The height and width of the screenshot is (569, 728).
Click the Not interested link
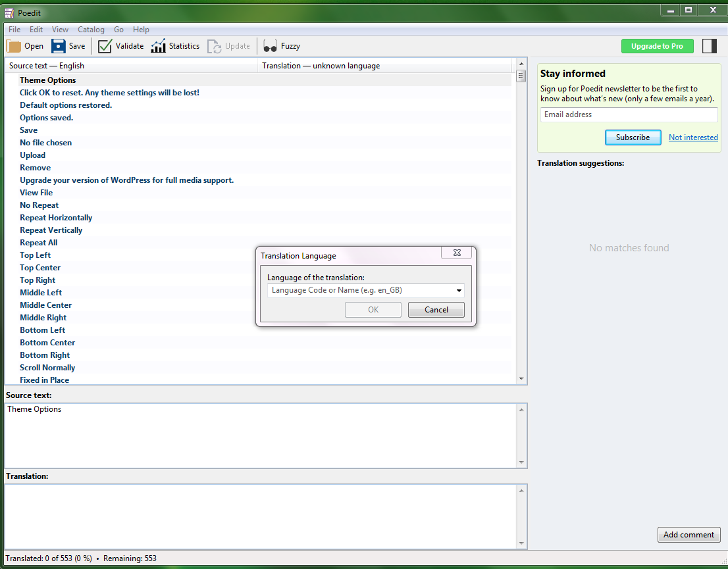pyautogui.click(x=693, y=137)
